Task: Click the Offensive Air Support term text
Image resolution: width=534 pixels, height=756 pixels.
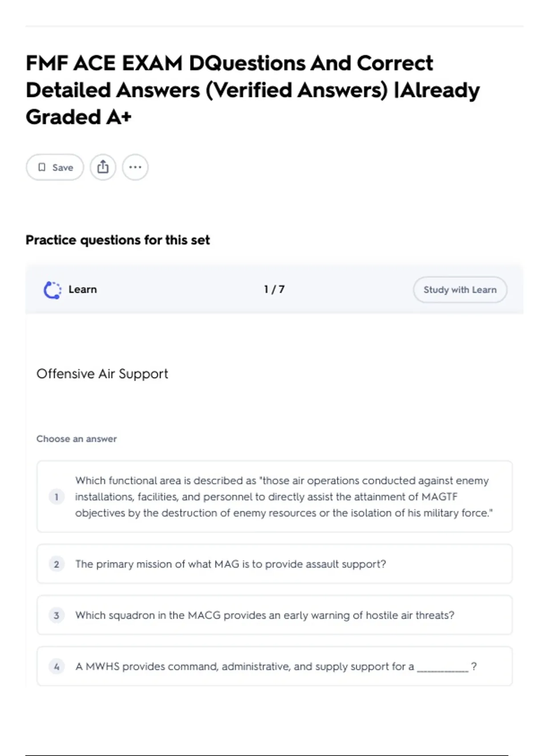Action: point(102,374)
